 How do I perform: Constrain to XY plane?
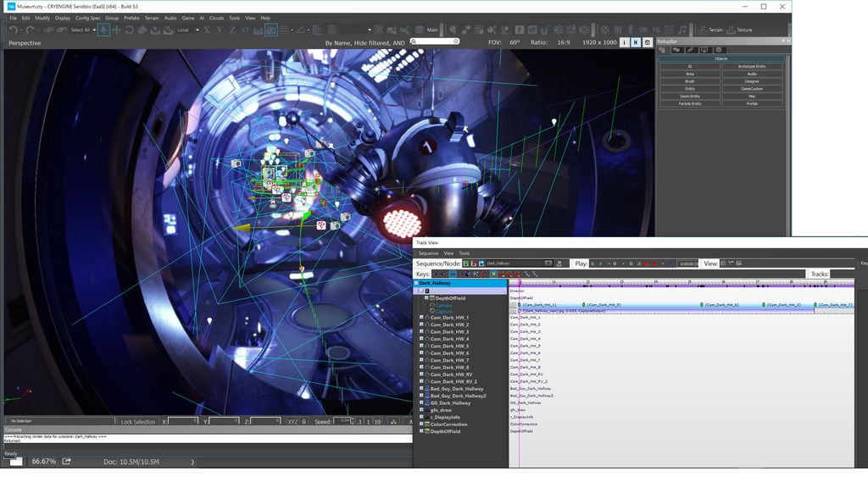tap(245, 30)
